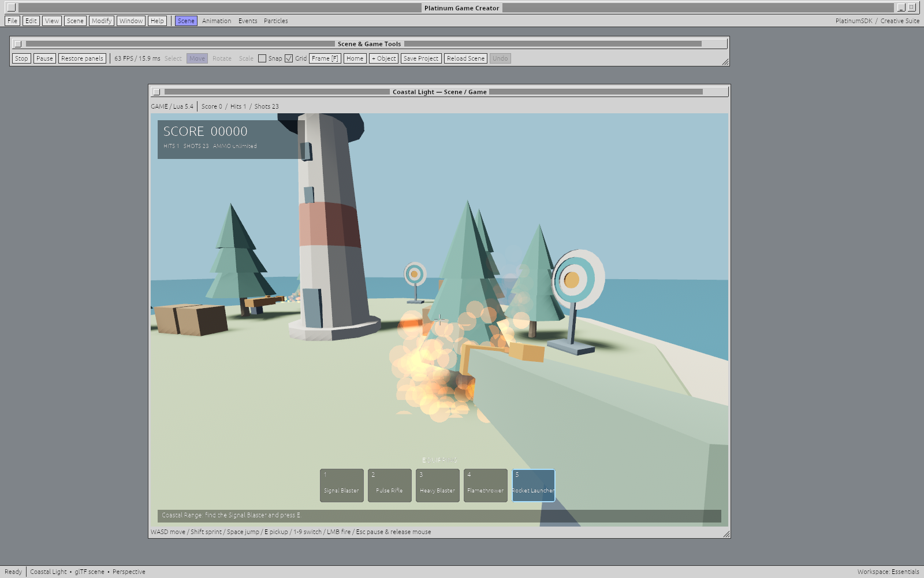Click the Perspective status bar entry

point(129,572)
